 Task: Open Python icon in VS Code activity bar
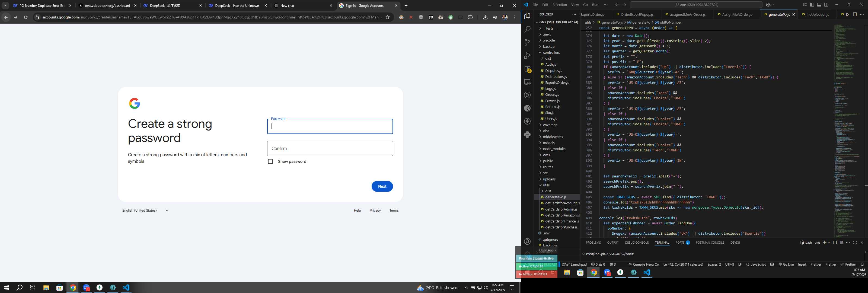(527, 135)
